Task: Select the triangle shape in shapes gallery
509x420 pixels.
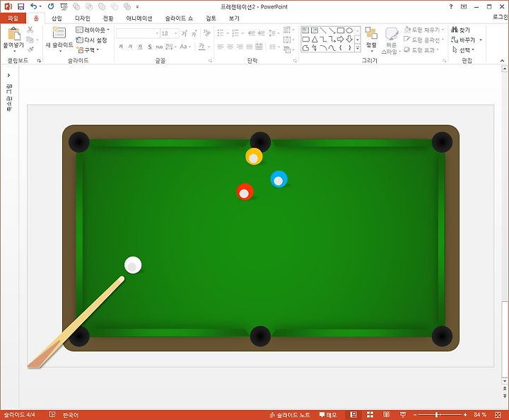Action: (315, 40)
